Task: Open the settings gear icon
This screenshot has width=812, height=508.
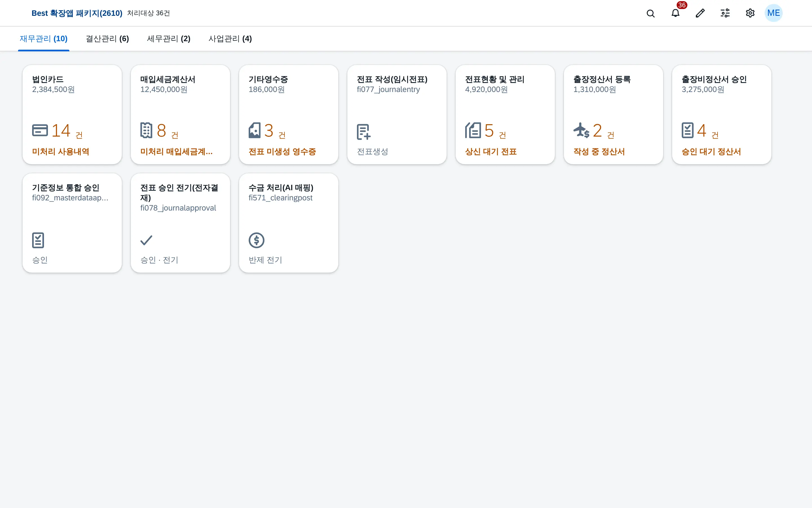Action: 750,13
